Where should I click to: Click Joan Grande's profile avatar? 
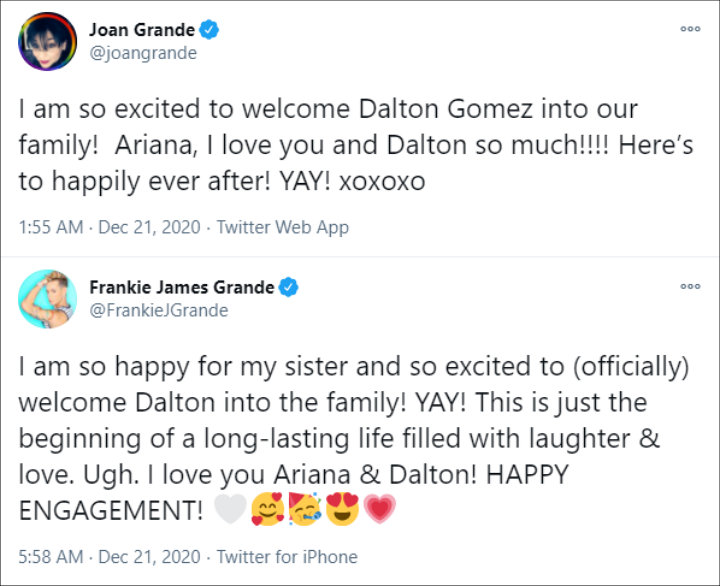coord(47,41)
